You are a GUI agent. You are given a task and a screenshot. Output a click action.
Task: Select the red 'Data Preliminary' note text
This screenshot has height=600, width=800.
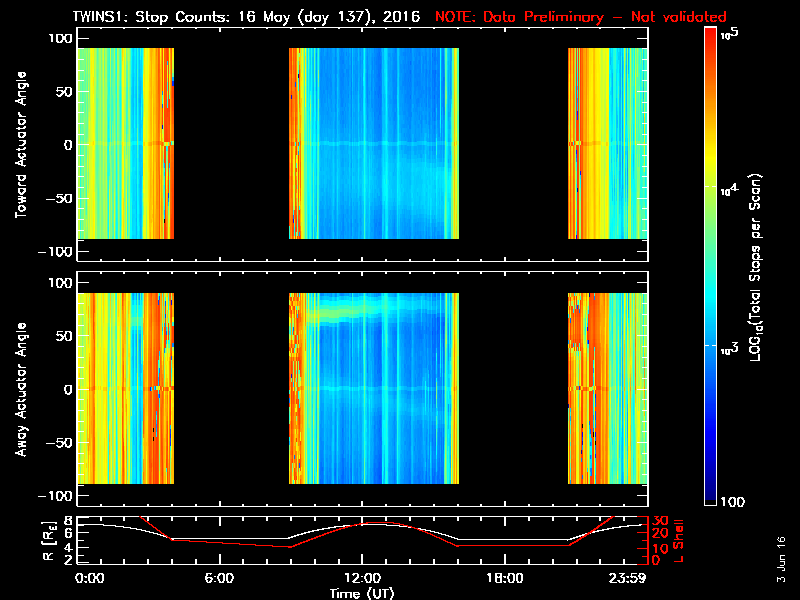point(581,17)
